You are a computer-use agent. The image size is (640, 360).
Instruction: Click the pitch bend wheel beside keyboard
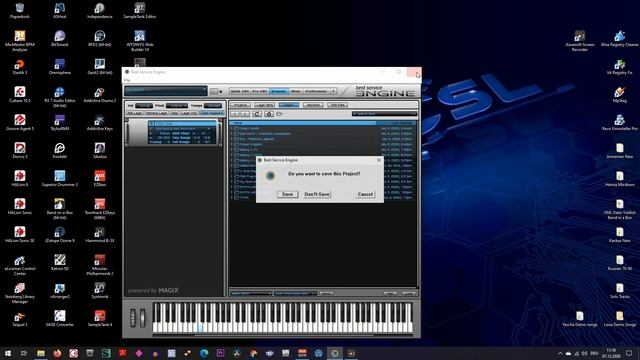(x=133, y=318)
